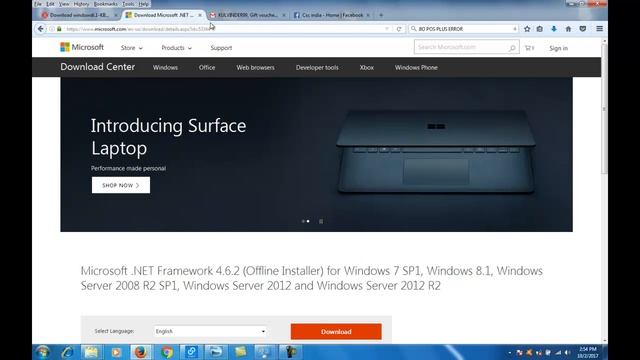Expand the Store dropdown menu
Image resolution: width=640 pixels, height=360 pixels.
point(131,48)
